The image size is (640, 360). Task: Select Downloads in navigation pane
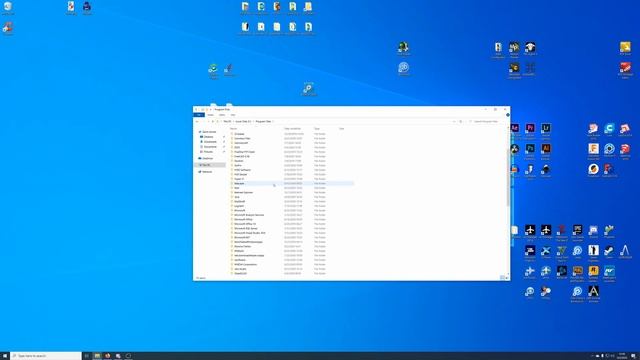[x=210, y=142]
